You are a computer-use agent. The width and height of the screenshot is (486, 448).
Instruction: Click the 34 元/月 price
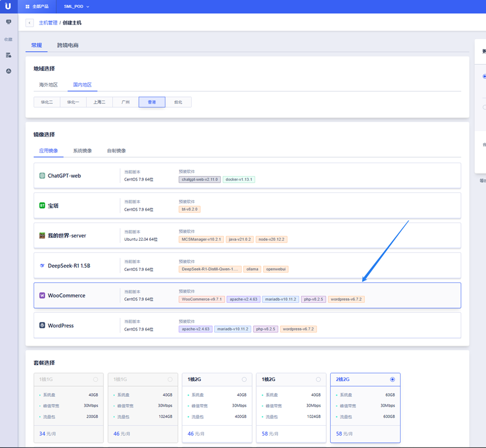click(x=47, y=434)
